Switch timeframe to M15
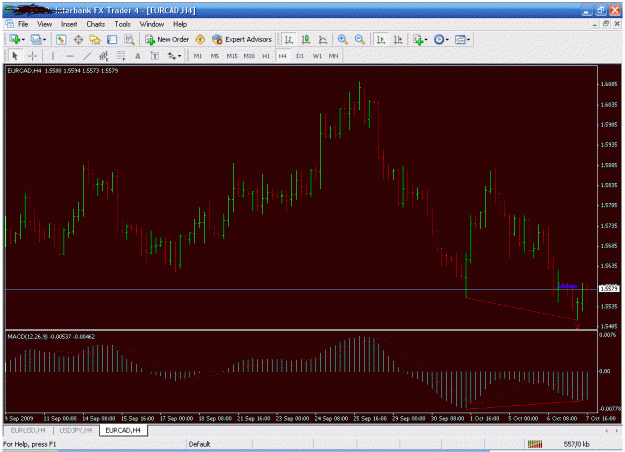This screenshot has width=625, height=452. (x=232, y=56)
